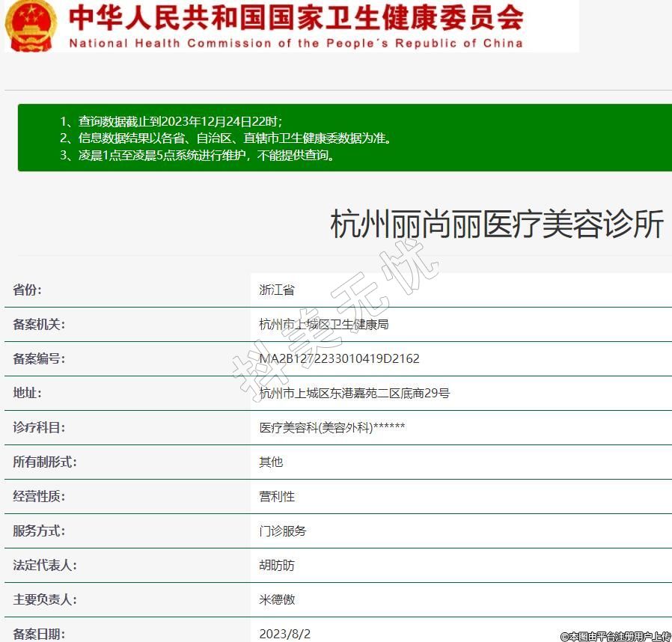
Task: Click the registration date 2023/8/2
Action: 284,634
